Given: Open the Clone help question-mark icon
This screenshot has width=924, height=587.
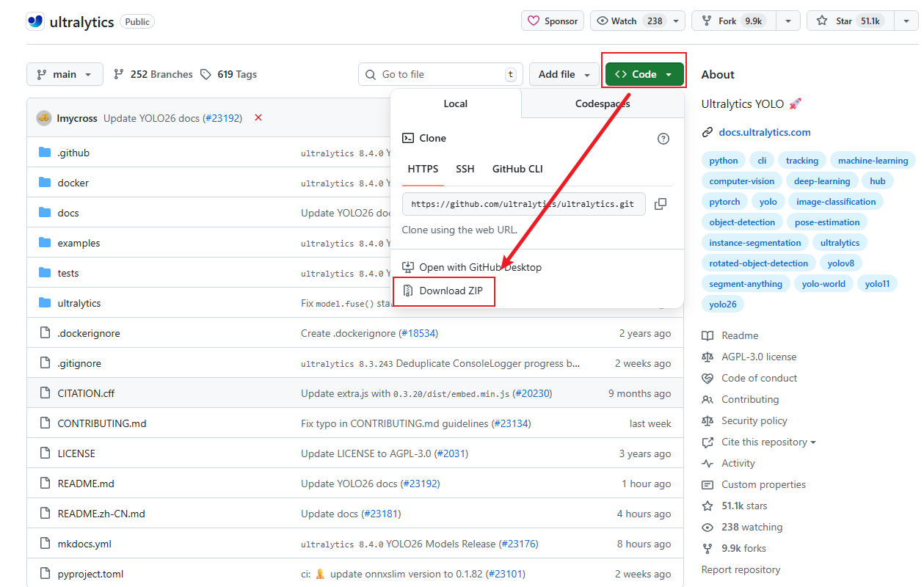Looking at the screenshot, I should tap(663, 139).
